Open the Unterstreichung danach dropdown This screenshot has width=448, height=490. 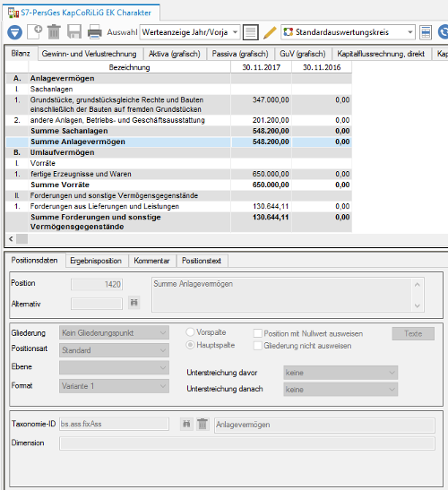(340, 390)
